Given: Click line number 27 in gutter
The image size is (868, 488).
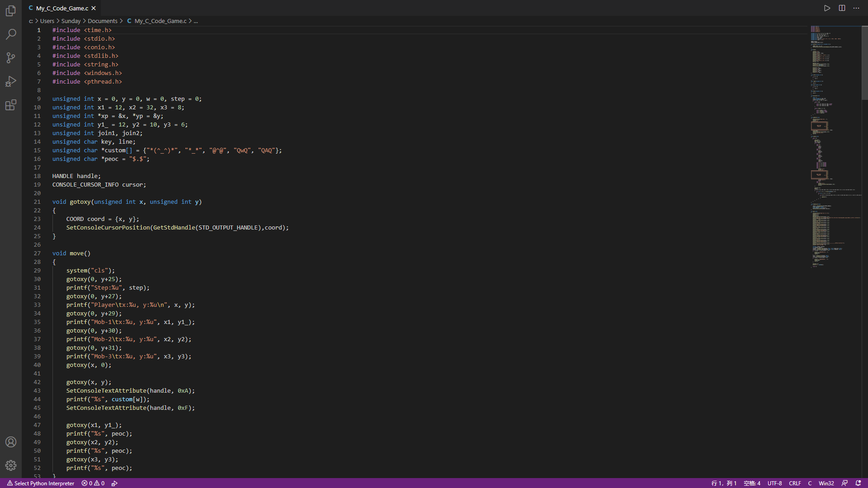Looking at the screenshot, I should tap(37, 253).
